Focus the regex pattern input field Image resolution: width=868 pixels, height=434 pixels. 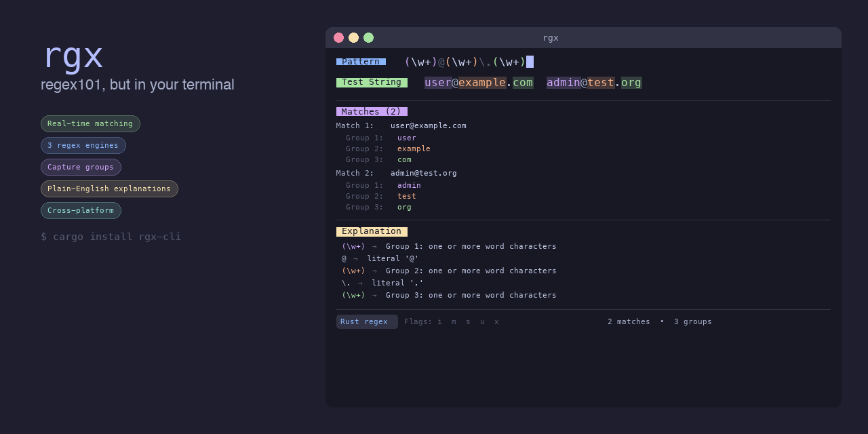[469, 62]
